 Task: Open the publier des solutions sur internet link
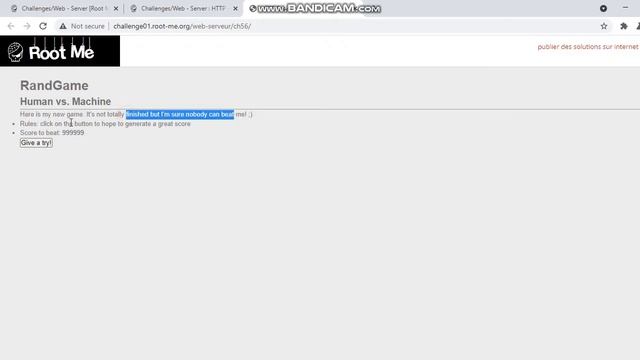pyautogui.click(x=588, y=47)
